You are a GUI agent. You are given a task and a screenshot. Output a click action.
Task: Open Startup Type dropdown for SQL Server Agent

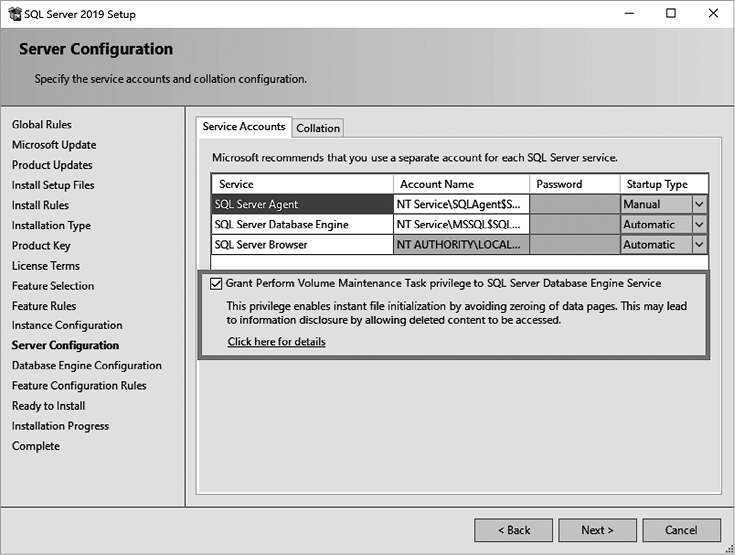pos(699,204)
